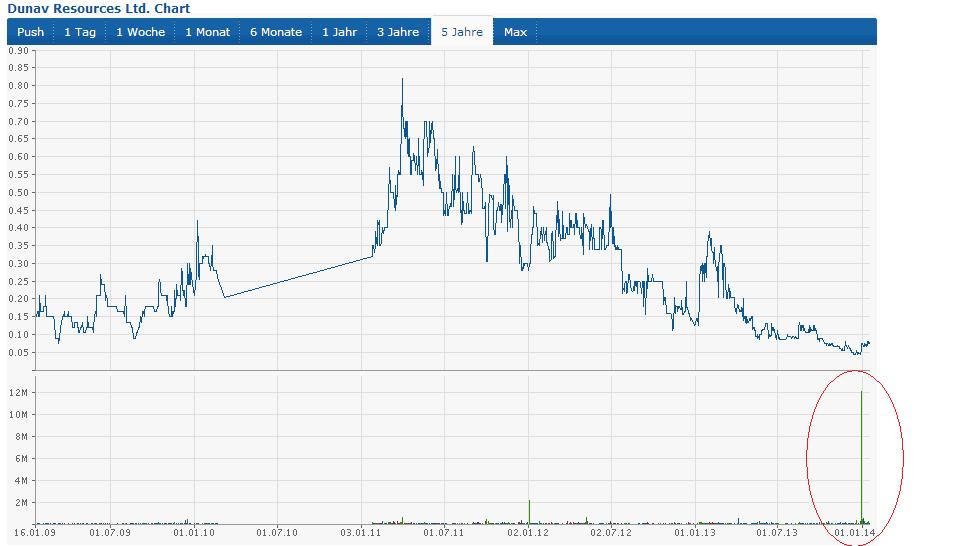Viewport: 960px width, 546px height.
Task: Click the price peak above 0.80
Action: (x=402, y=80)
